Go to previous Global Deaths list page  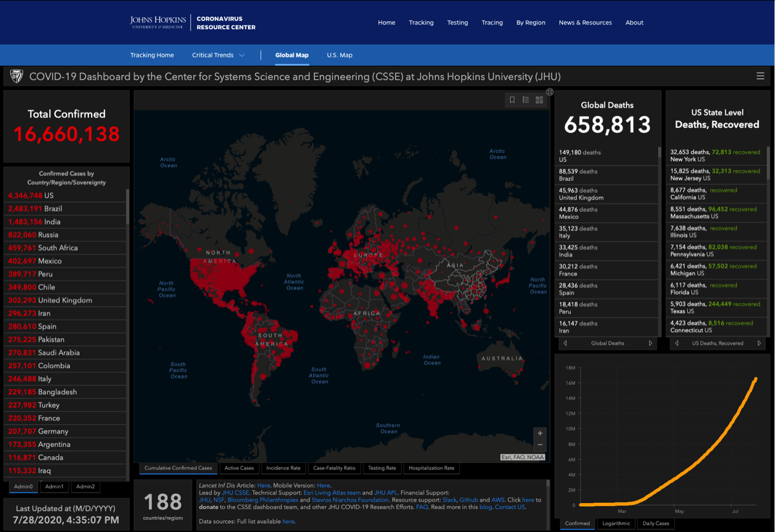click(x=566, y=343)
